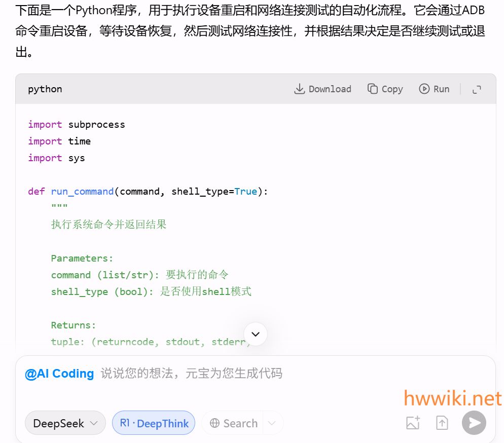
Task: Expand the Search options chevron
Action: coord(272,423)
